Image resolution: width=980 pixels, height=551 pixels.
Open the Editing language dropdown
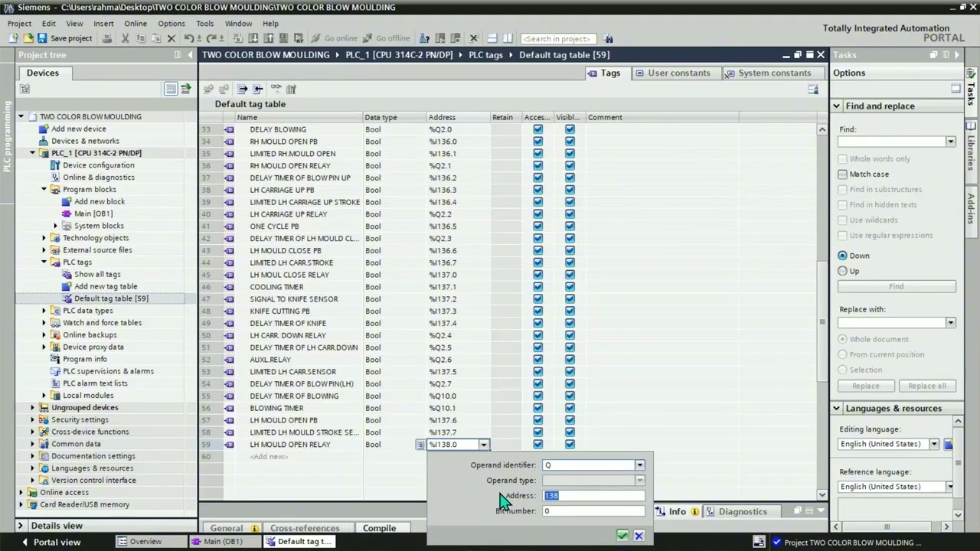pos(934,444)
